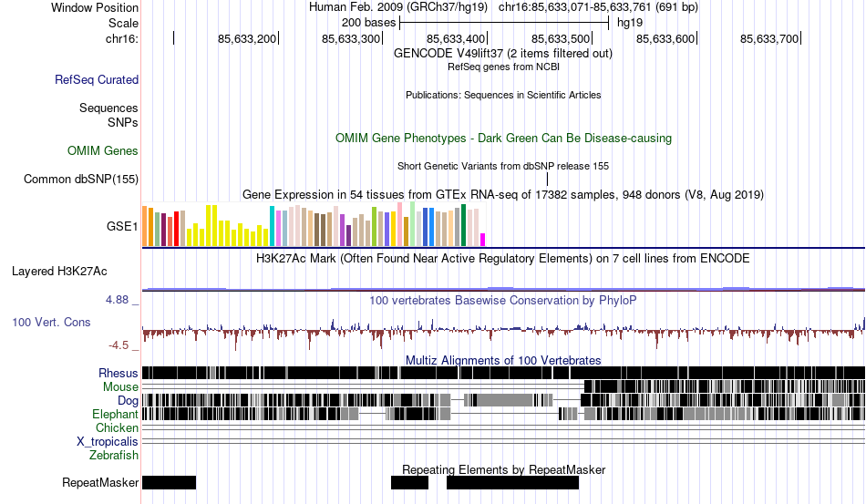Click the 85,633,200 ruler position
The image size is (866, 504).
tap(247, 38)
